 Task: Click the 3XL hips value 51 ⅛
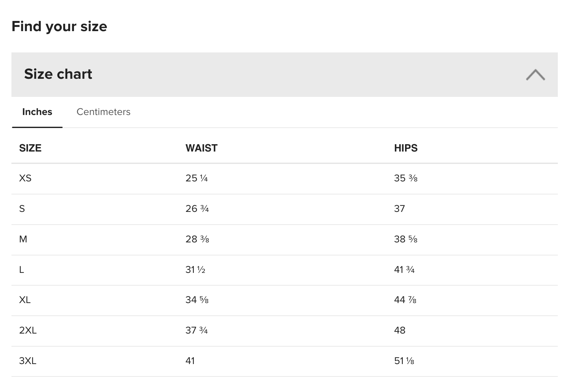pyautogui.click(x=404, y=361)
